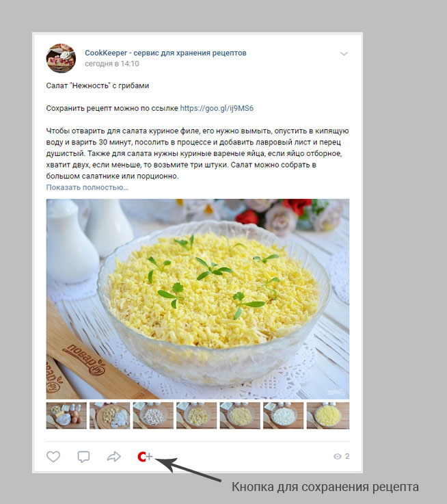Open CookKeeper group name link
This screenshot has height=504, width=447.
click(x=165, y=53)
